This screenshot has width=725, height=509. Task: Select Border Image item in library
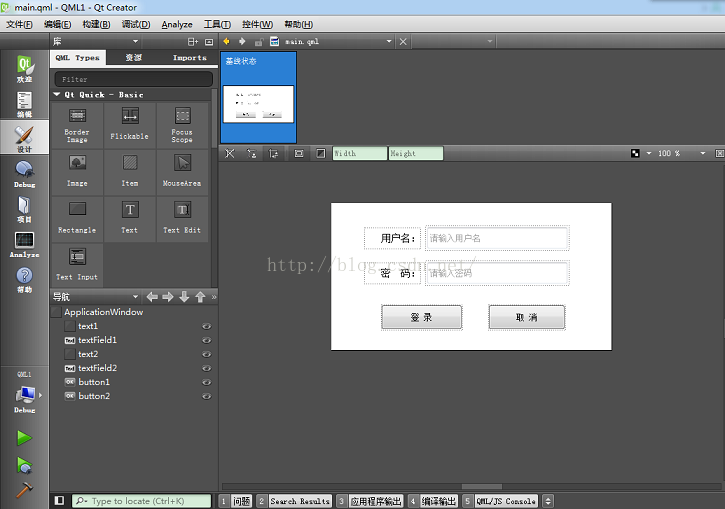pyautogui.click(x=77, y=126)
